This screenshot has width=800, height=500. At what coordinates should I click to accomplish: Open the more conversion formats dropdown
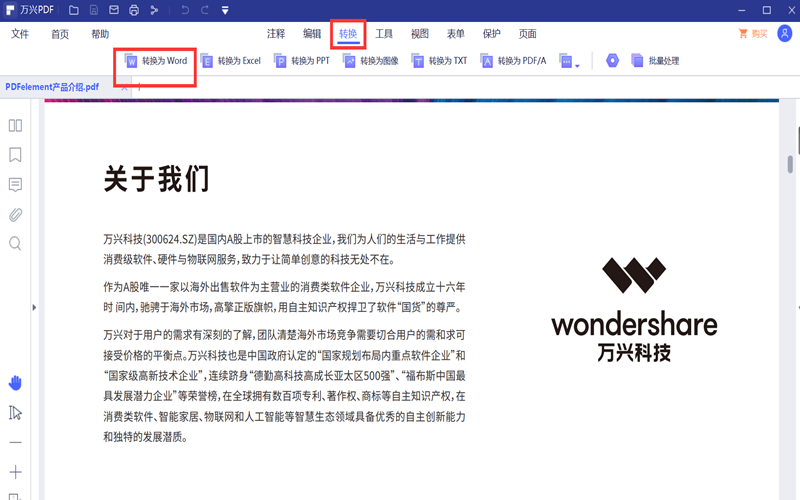coord(568,62)
